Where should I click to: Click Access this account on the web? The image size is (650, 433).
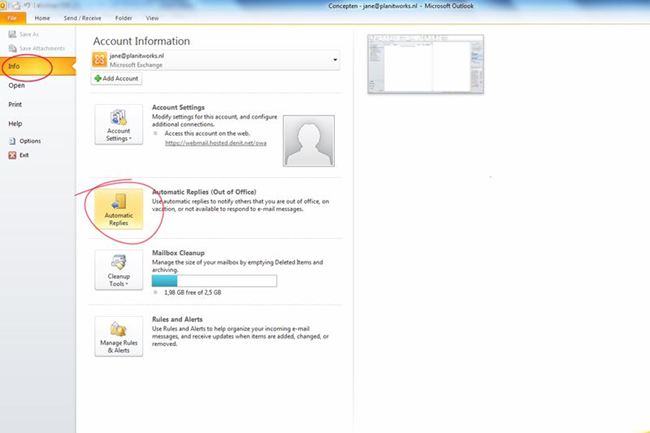(x=207, y=133)
